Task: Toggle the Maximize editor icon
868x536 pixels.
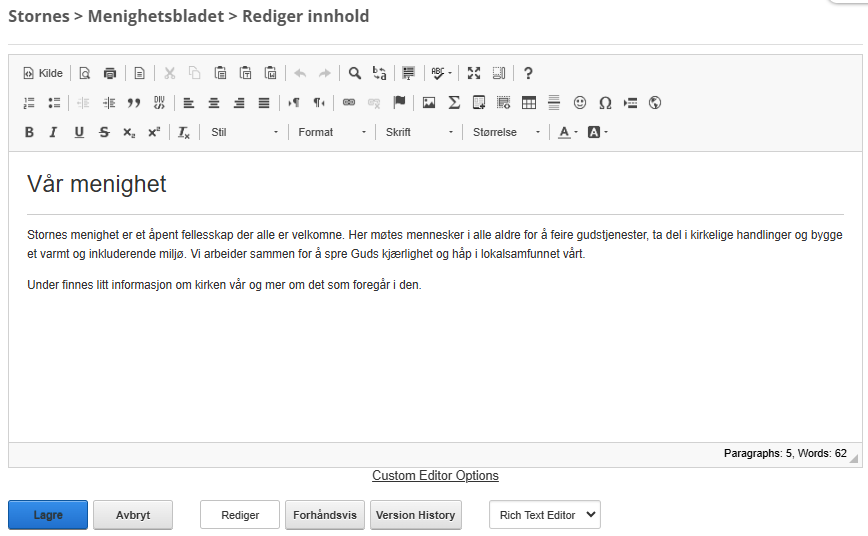Action: click(x=474, y=73)
